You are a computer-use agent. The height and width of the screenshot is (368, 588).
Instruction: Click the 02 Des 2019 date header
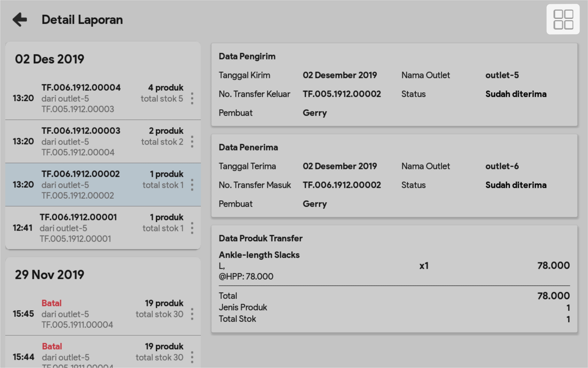click(x=50, y=59)
